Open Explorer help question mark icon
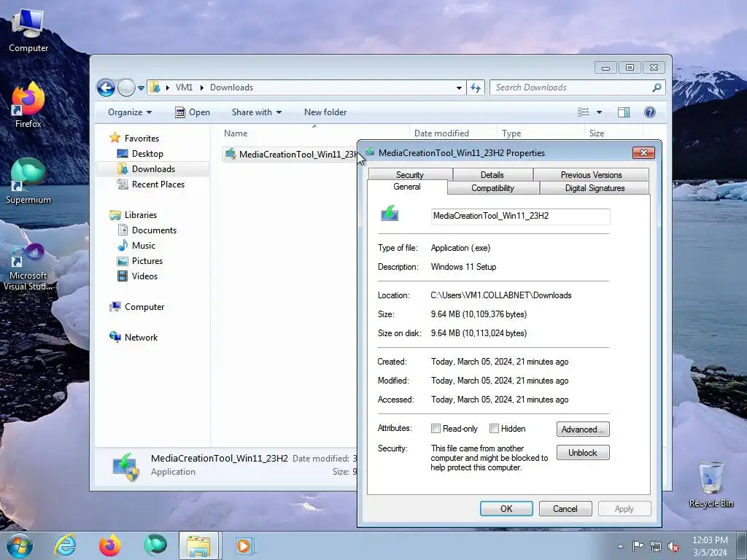This screenshot has width=747, height=560. tap(650, 112)
